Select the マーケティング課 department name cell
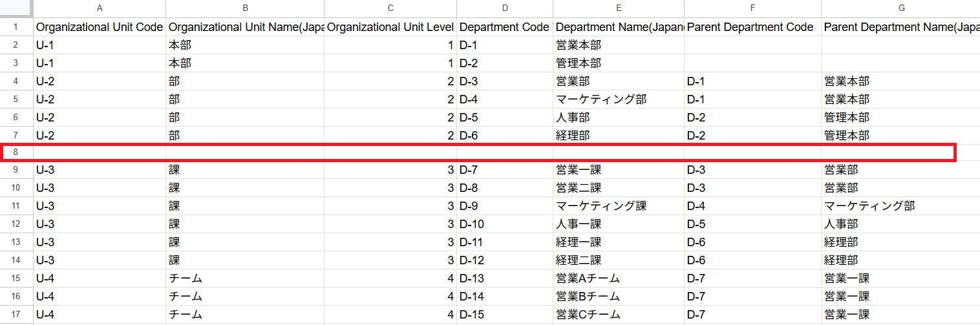 pyautogui.click(x=618, y=206)
